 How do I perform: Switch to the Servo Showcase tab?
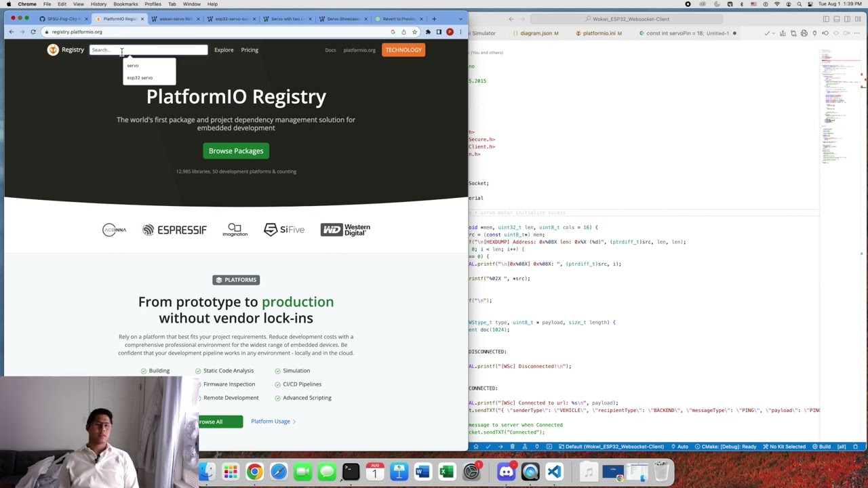(342, 18)
